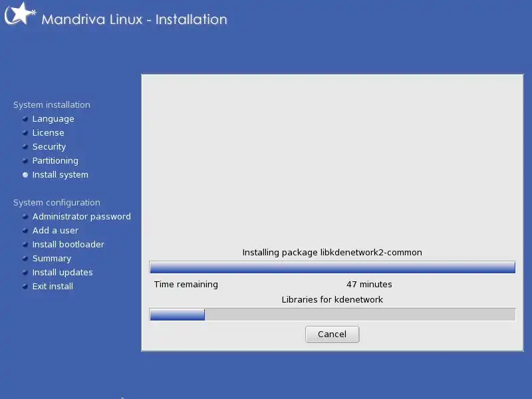Click the package installation progress bar

click(332, 267)
